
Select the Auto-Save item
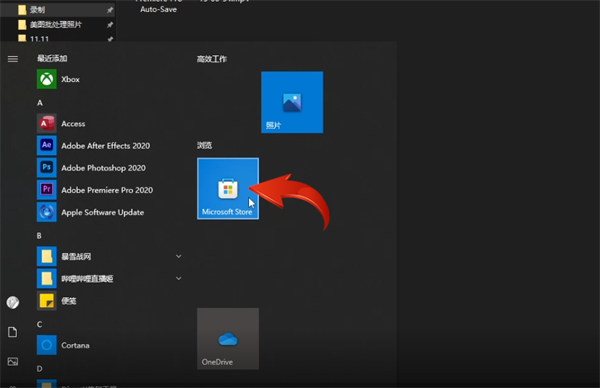[x=158, y=10]
